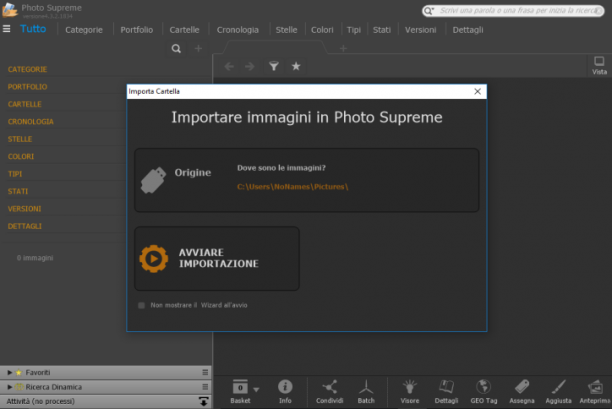Open the CATEGORIE sidebar section
612x409 pixels.
(x=27, y=69)
